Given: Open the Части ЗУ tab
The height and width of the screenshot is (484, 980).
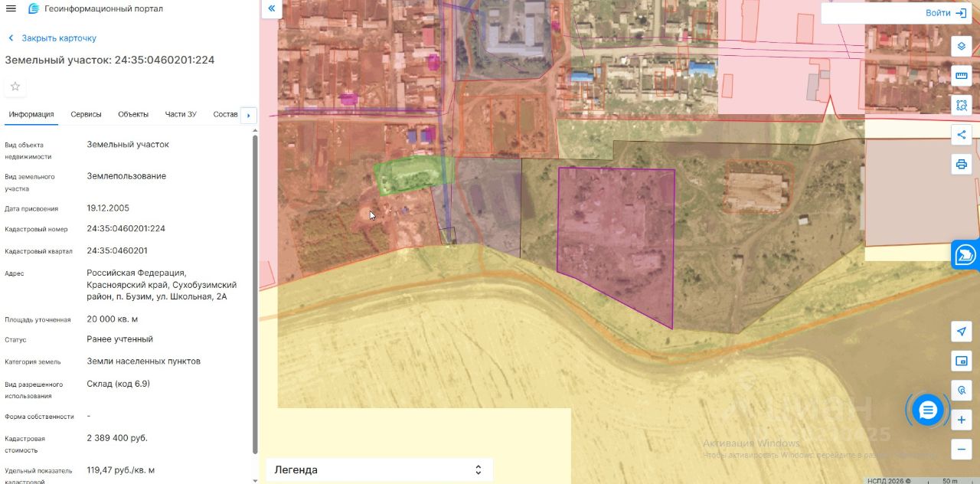Looking at the screenshot, I should (x=181, y=114).
